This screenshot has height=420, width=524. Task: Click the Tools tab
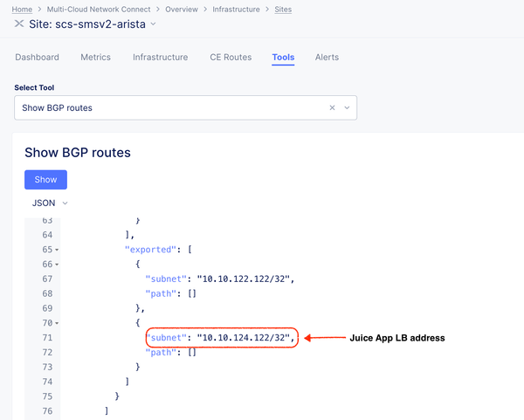[283, 58]
